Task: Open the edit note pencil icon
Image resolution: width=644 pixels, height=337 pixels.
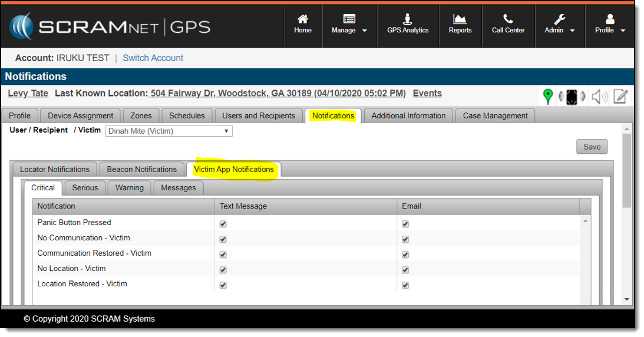Action: pos(620,97)
